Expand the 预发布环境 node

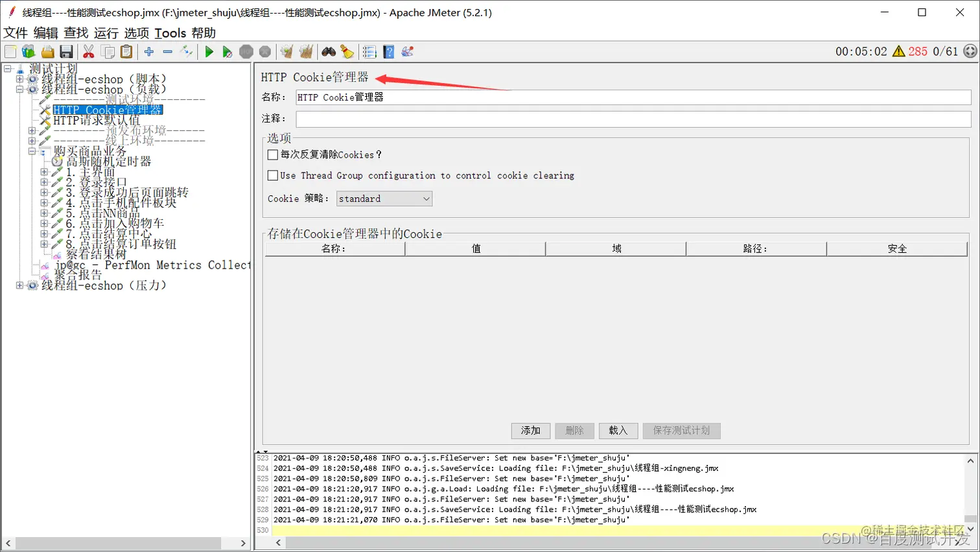pos(32,131)
